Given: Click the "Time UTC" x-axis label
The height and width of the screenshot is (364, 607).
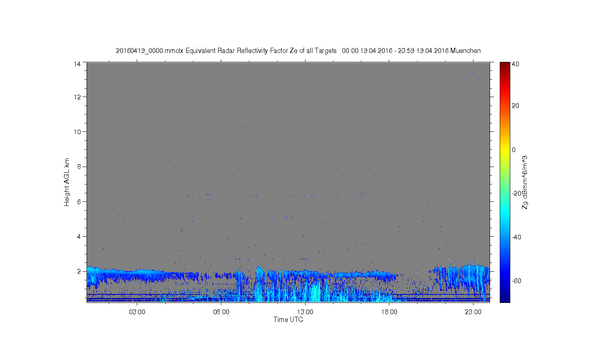Looking at the screenshot, I should click(288, 320).
